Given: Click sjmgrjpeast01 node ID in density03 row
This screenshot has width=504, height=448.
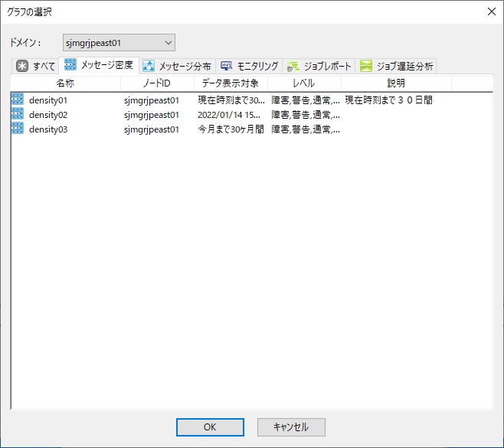Looking at the screenshot, I should 152,129.
